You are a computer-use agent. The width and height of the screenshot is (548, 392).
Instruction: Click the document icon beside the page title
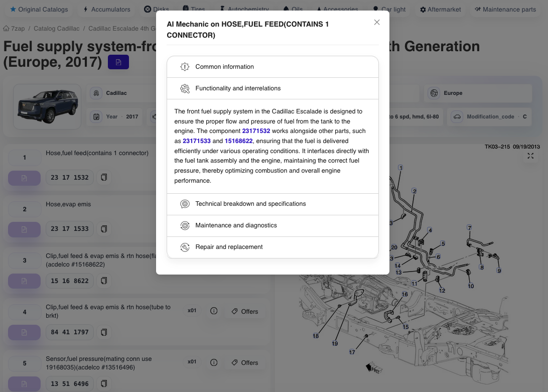point(118,62)
